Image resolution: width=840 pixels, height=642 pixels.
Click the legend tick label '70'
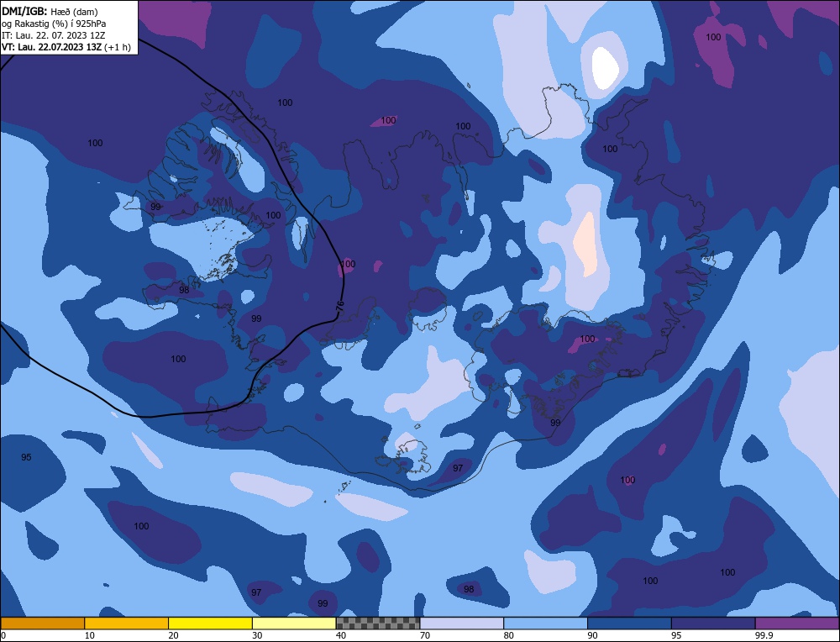[x=424, y=635]
